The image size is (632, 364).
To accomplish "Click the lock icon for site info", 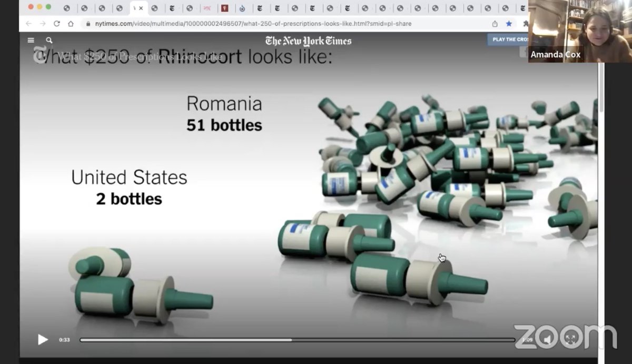I will click(87, 24).
